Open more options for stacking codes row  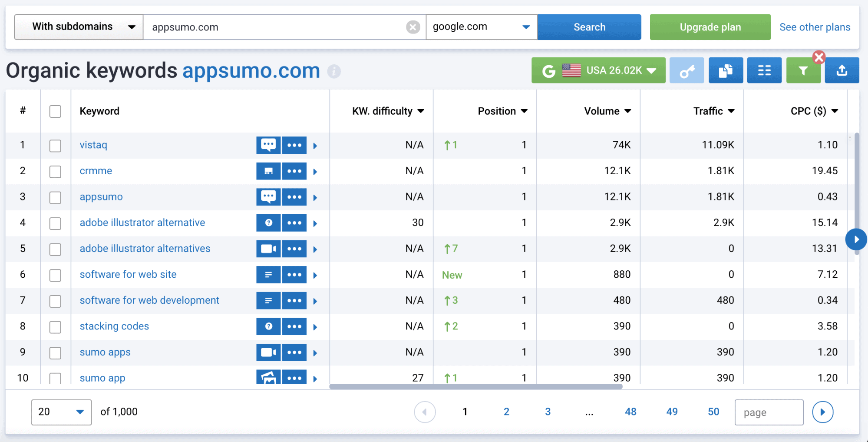pyautogui.click(x=294, y=326)
